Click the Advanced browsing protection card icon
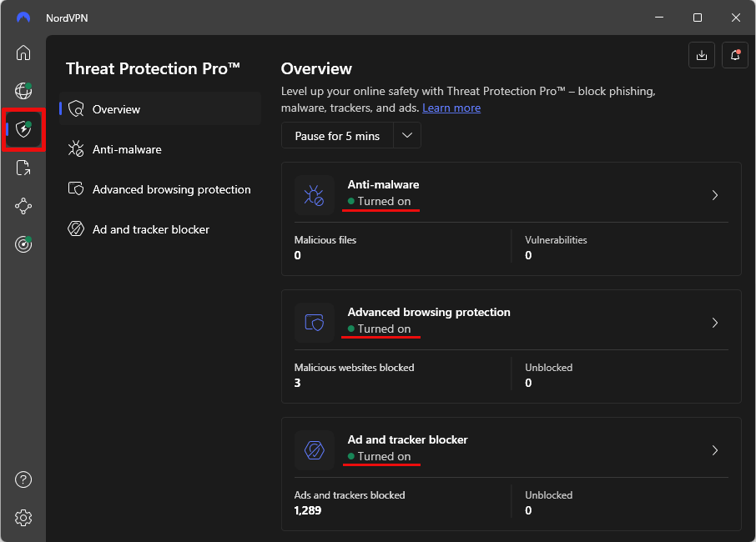The height and width of the screenshot is (542, 756). (315, 323)
